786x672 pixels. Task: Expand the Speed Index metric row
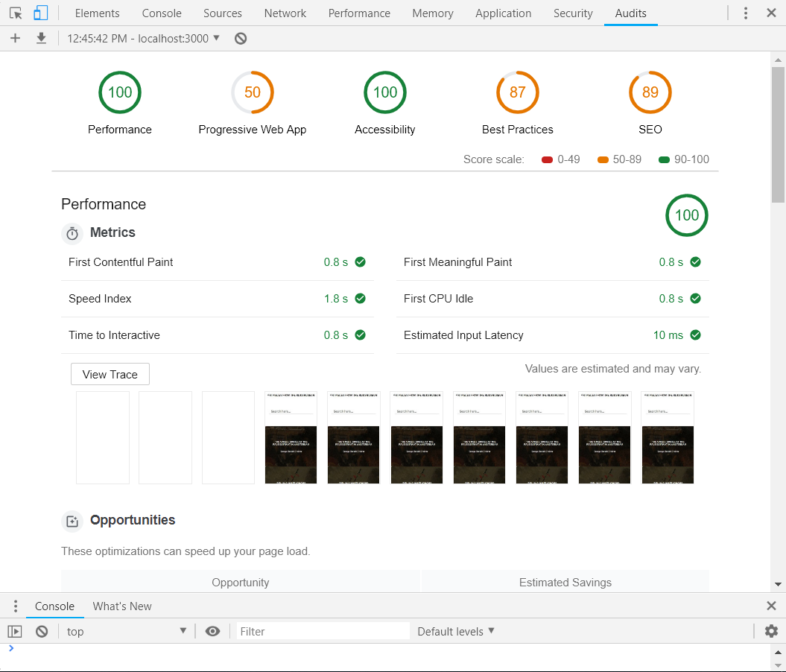pos(218,299)
